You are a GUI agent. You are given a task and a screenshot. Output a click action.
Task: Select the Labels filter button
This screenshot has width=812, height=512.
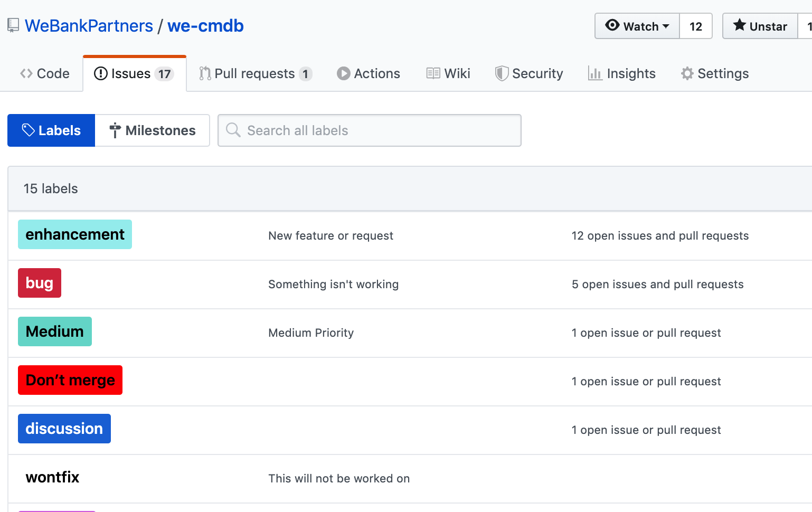51,130
